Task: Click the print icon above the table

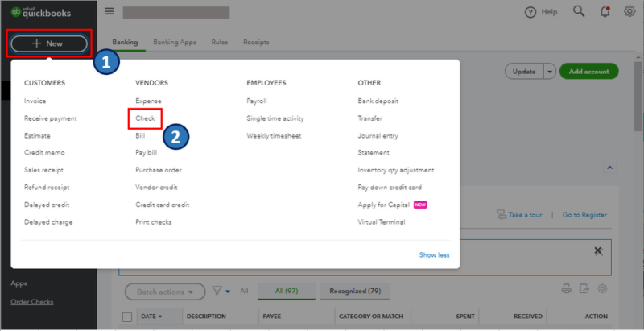Action: [x=567, y=288]
